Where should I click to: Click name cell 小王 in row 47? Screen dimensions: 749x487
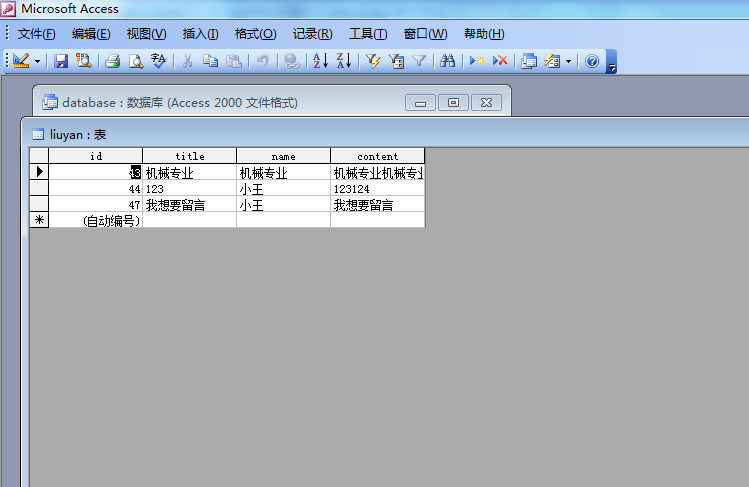pos(283,205)
